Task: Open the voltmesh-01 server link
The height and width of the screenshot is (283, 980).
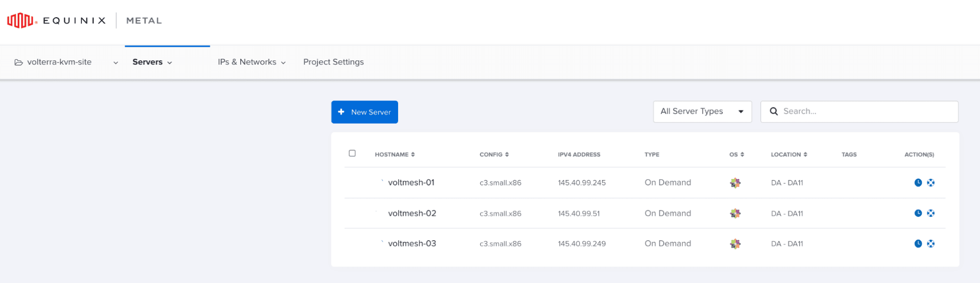Action: click(x=411, y=182)
